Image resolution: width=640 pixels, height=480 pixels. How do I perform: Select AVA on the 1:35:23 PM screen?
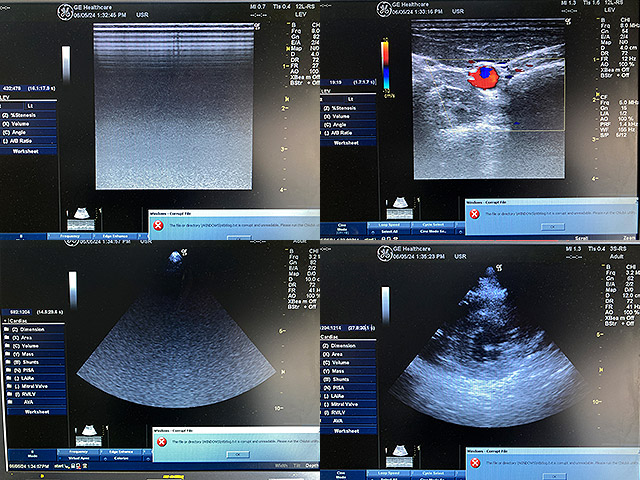tap(348, 421)
